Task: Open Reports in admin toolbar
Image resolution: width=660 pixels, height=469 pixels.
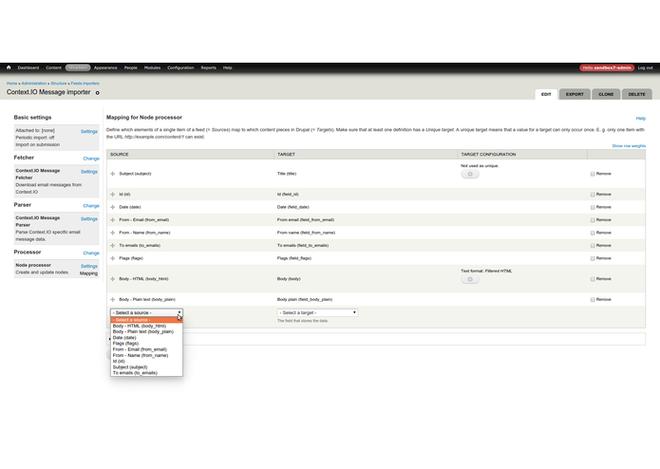Action: (208, 68)
